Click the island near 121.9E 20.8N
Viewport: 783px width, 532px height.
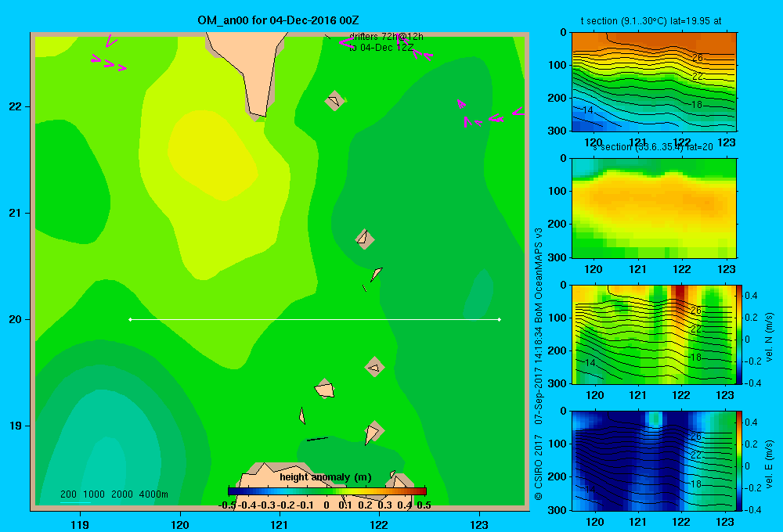(x=365, y=239)
